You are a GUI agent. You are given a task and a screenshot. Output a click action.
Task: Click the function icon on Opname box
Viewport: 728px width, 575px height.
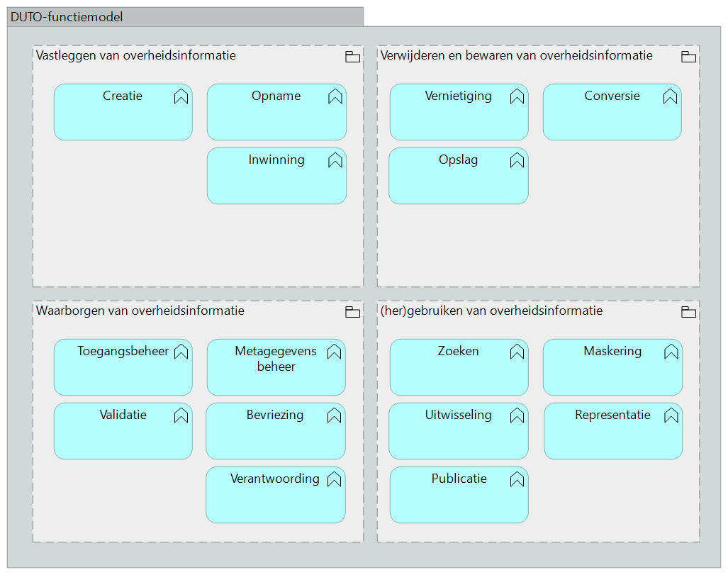click(335, 97)
